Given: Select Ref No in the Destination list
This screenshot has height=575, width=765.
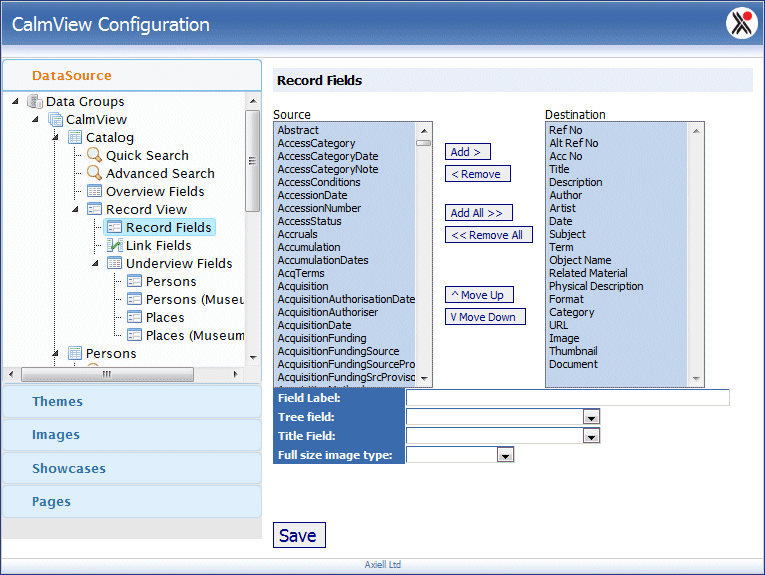Looking at the screenshot, I should [x=565, y=130].
